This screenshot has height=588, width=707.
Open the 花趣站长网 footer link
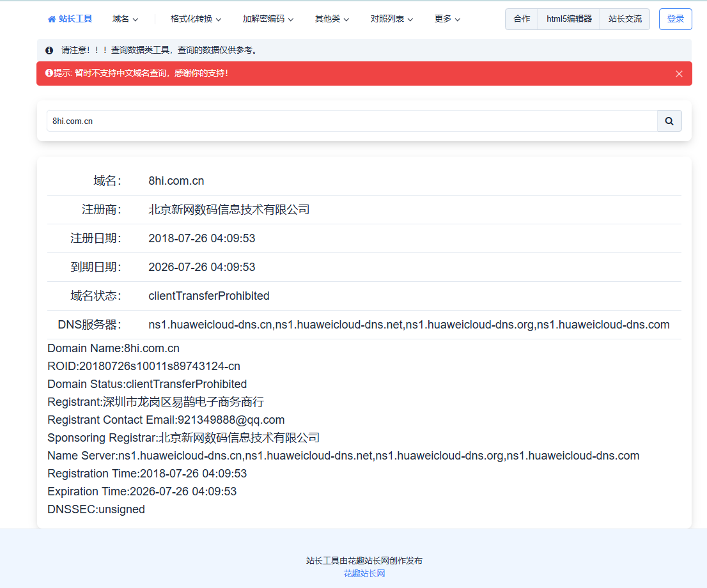pyautogui.click(x=365, y=573)
